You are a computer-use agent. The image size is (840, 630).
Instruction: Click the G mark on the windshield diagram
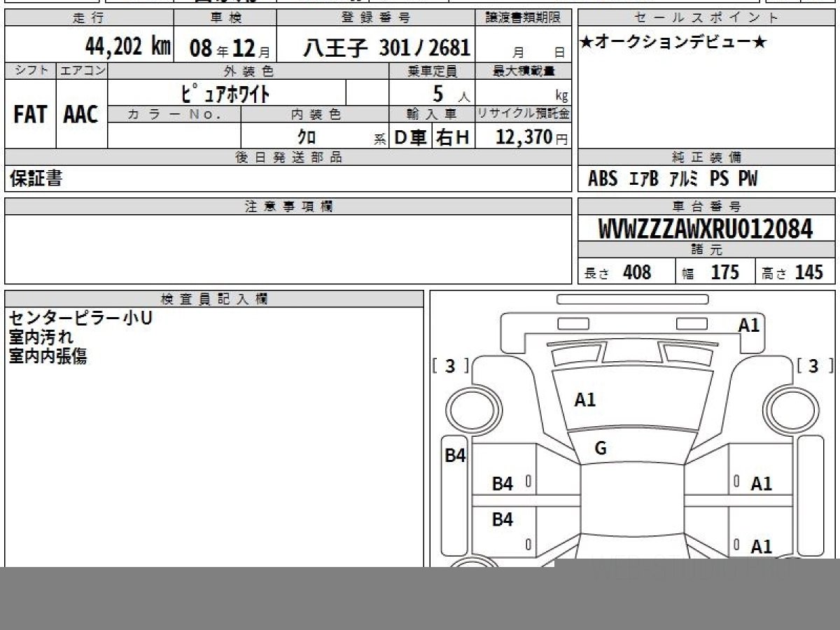tap(601, 449)
